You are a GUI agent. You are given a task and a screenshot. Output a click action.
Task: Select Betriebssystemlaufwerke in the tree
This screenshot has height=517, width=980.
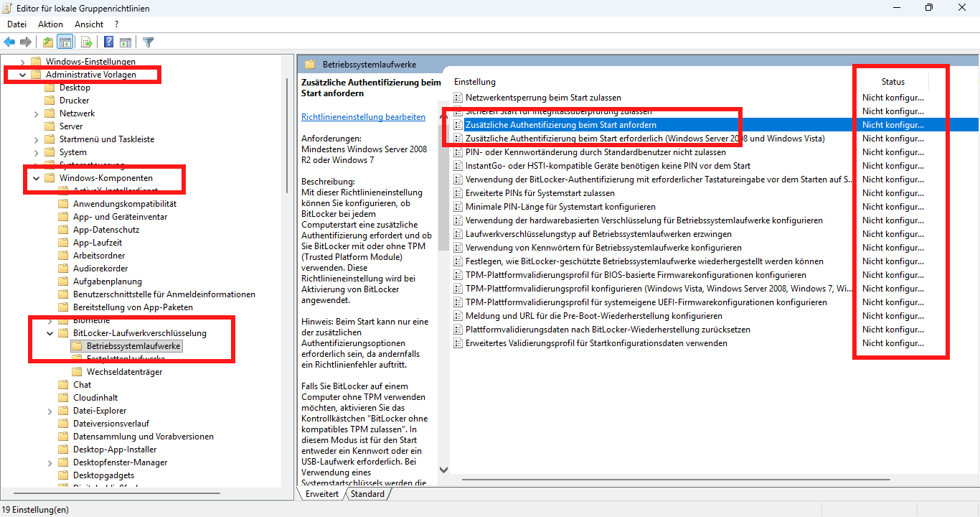click(134, 346)
